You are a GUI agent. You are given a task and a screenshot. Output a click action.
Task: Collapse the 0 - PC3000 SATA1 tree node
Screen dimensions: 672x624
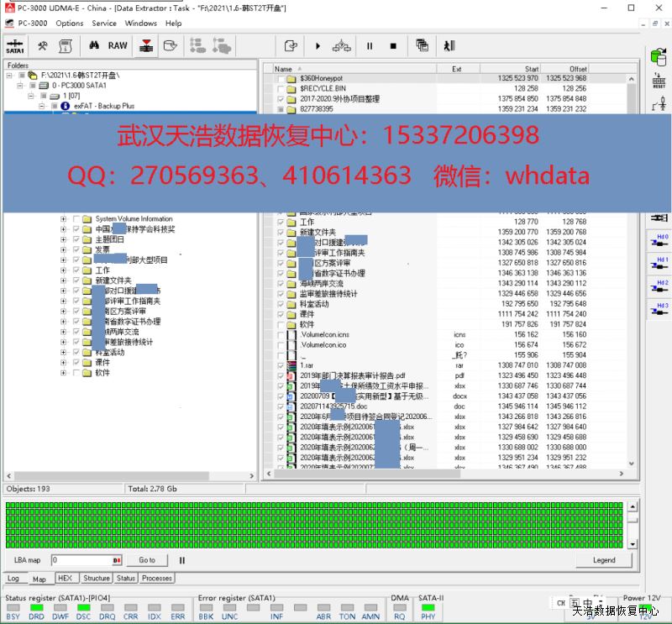(21, 86)
